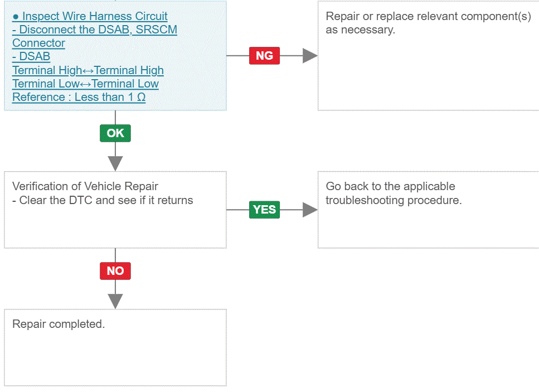Select the Terminal Low↔Terminal Low link

pos(86,84)
